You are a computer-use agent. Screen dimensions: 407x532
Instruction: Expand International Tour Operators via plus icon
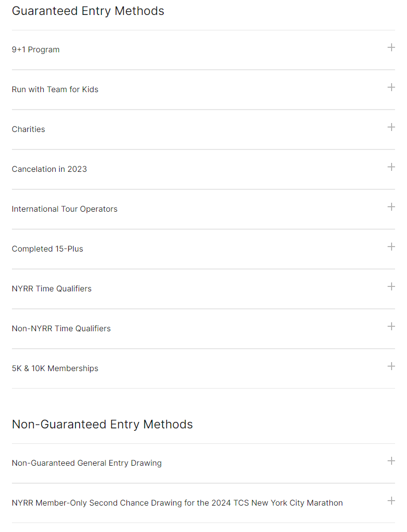pyautogui.click(x=391, y=207)
